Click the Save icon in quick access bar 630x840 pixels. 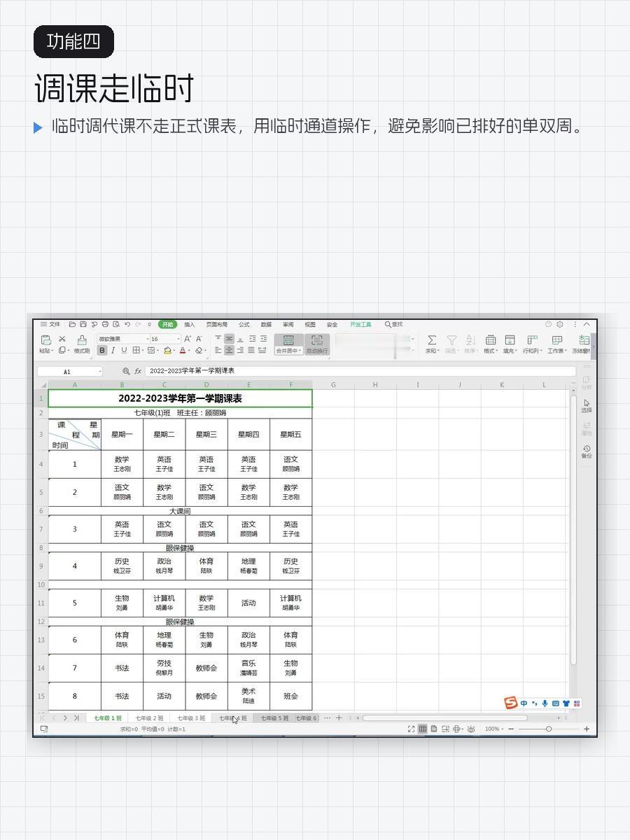83,324
